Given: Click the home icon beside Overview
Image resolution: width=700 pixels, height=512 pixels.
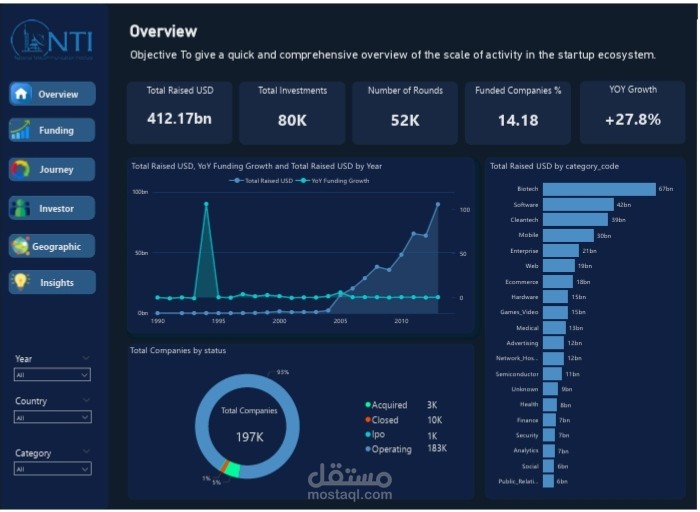Looking at the screenshot, I should click(x=21, y=94).
